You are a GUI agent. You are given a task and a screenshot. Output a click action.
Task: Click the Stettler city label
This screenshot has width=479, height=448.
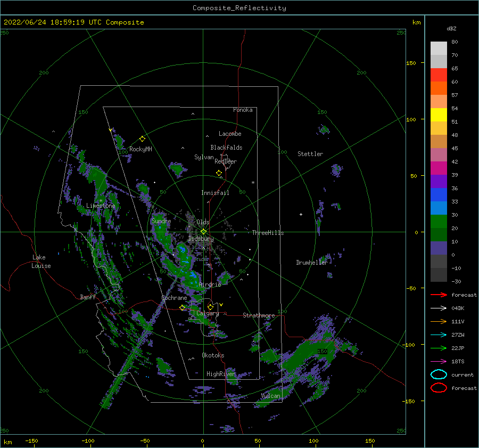310,154
